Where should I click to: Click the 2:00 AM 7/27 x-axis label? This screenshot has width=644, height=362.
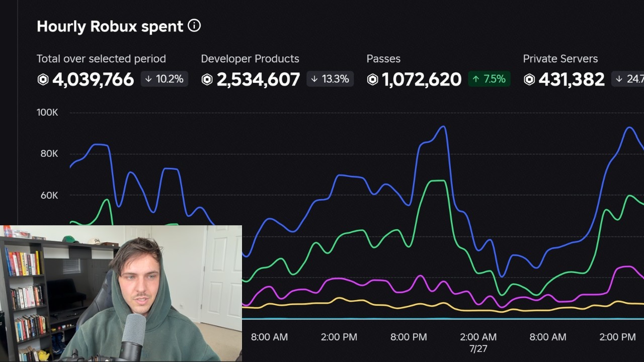pos(478,342)
